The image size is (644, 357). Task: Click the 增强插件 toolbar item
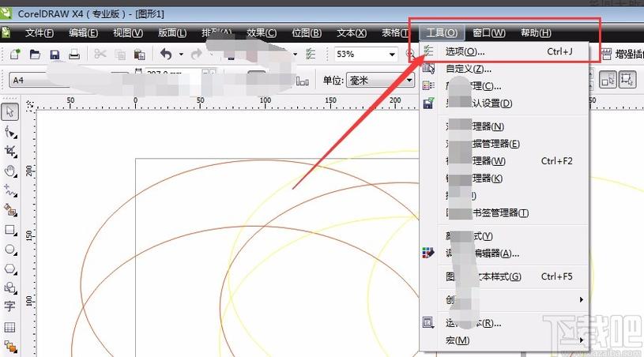623,54
